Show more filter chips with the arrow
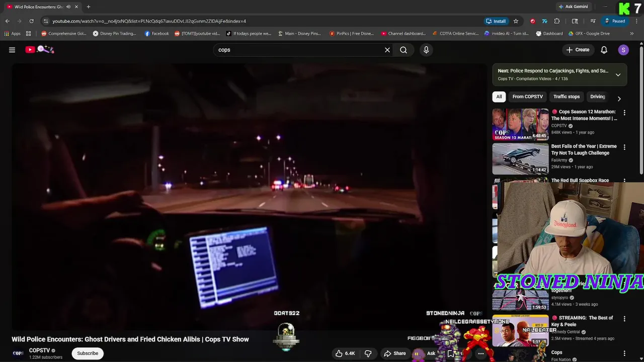Viewport: 644px width, 362px height. pyautogui.click(x=619, y=99)
